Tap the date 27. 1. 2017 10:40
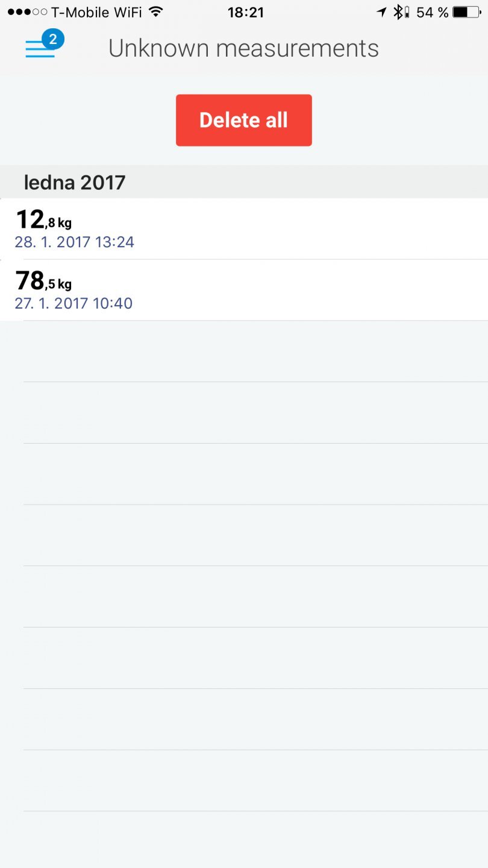 pyautogui.click(x=74, y=303)
